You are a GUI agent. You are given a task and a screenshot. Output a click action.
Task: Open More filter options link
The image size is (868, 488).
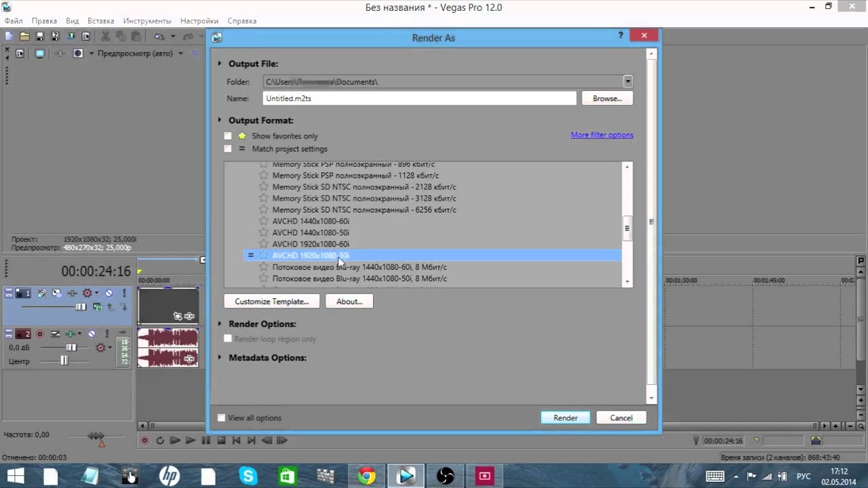[x=602, y=135]
